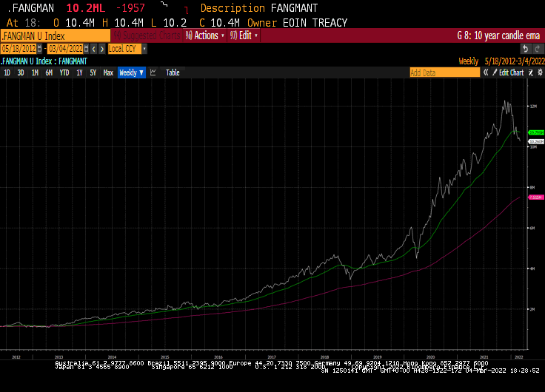Image resolution: width=545 pixels, height=392 pixels.
Task: Click the end date field 03/04/2022
Action: 65,49
